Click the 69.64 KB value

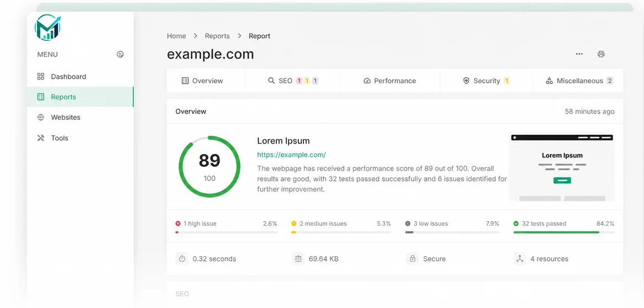[x=323, y=259]
